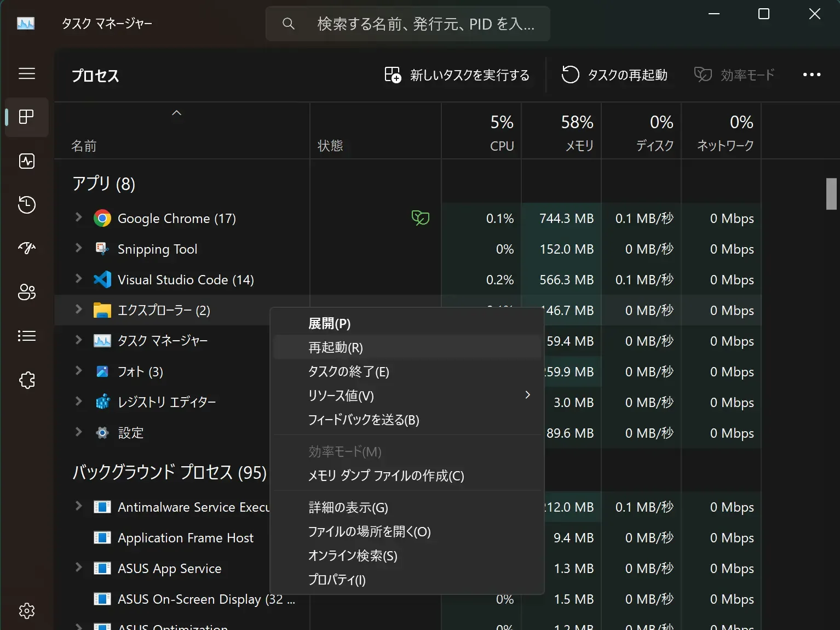840x630 pixels.
Task: Click the 設定 gear icon in process list
Action: tap(102, 433)
